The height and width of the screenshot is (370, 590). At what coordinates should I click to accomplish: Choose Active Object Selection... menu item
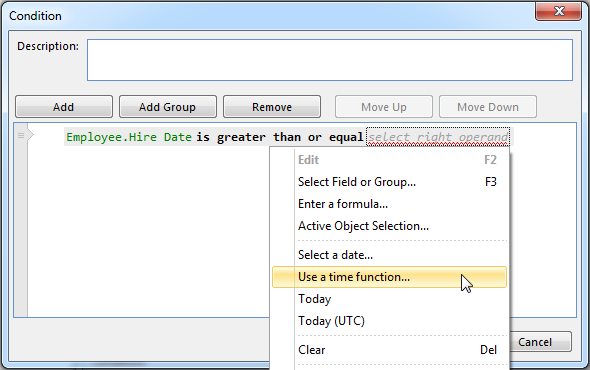[x=389, y=226]
